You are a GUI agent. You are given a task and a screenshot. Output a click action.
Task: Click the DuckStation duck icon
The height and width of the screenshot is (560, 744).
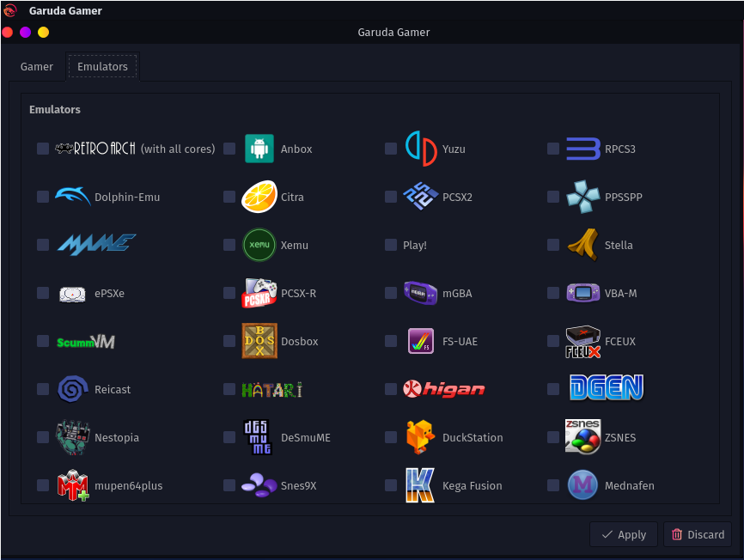[420, 437]
